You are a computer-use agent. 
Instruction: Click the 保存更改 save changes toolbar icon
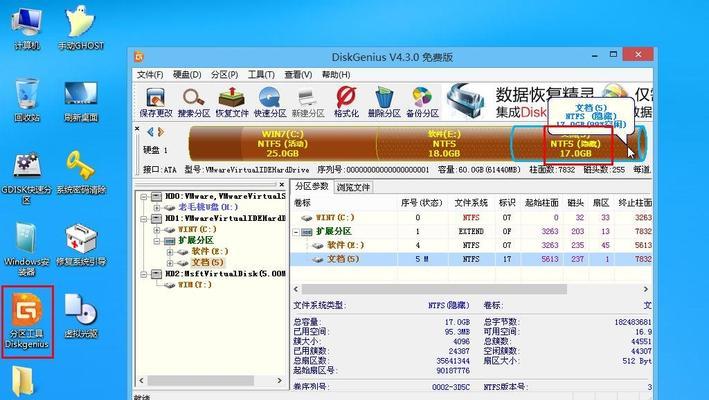156,102
